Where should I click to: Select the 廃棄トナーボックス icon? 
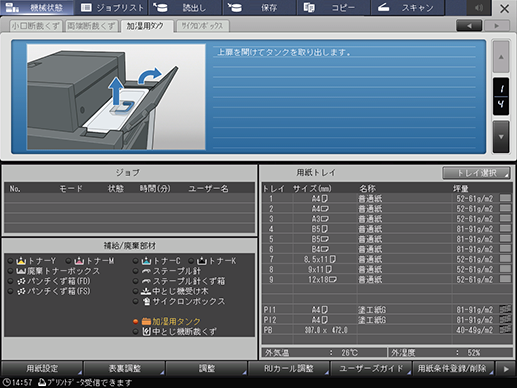pos(21,271)
